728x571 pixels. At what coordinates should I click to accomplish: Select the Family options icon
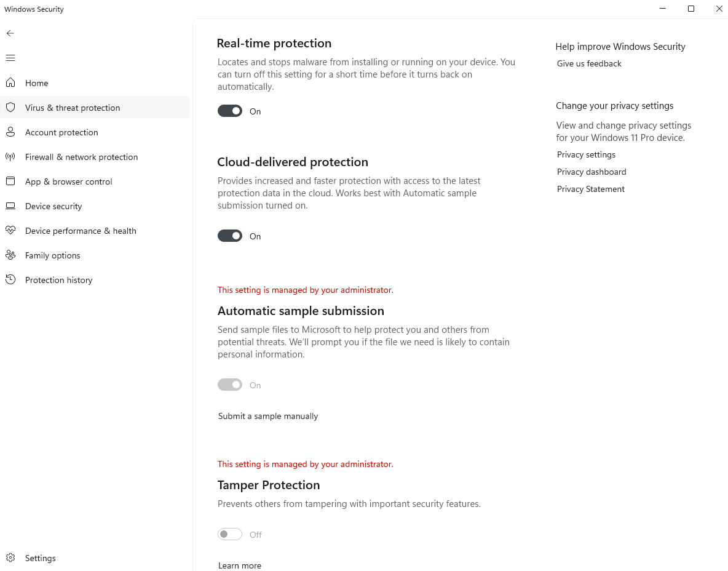click(x=10, y=255)
